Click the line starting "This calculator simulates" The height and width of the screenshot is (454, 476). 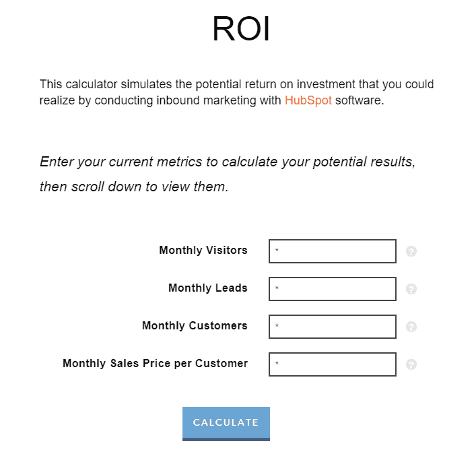point(236,84)
